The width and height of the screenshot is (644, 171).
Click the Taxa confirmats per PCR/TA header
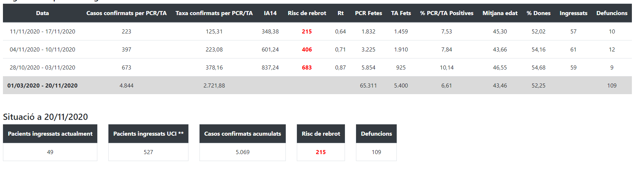[x=214, y=13]
